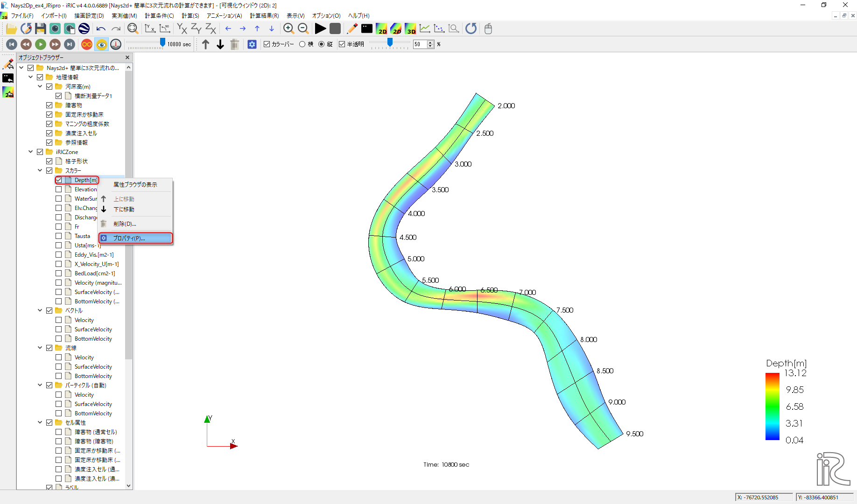This screenshot has width=857, height=504.
Task: Click the reload results circular arrow icon
Action: pos(471,29)
